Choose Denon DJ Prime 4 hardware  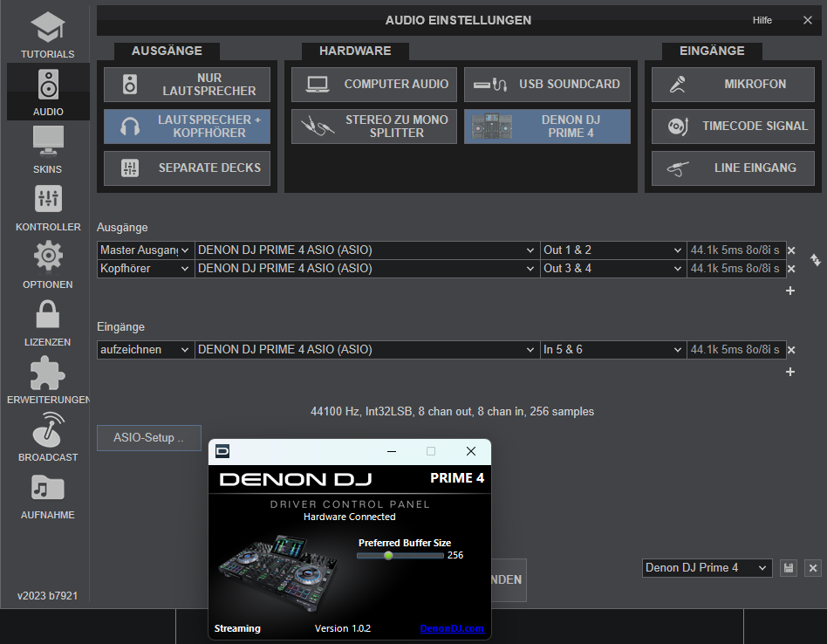click(x=547, y=127)
